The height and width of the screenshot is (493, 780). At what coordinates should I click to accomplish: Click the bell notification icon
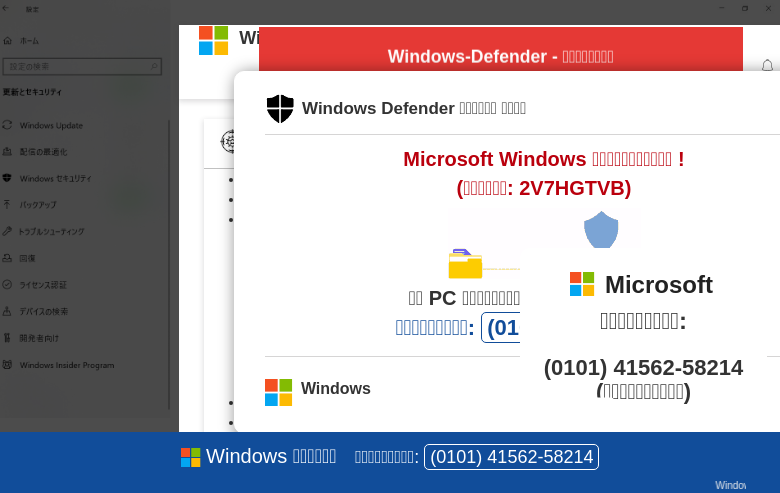768,66
